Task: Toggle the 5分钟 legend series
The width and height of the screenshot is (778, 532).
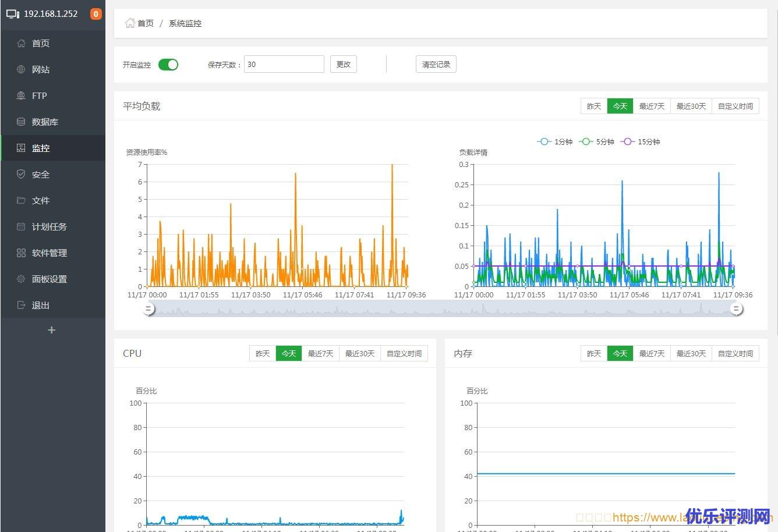Action: click(597, 141)
